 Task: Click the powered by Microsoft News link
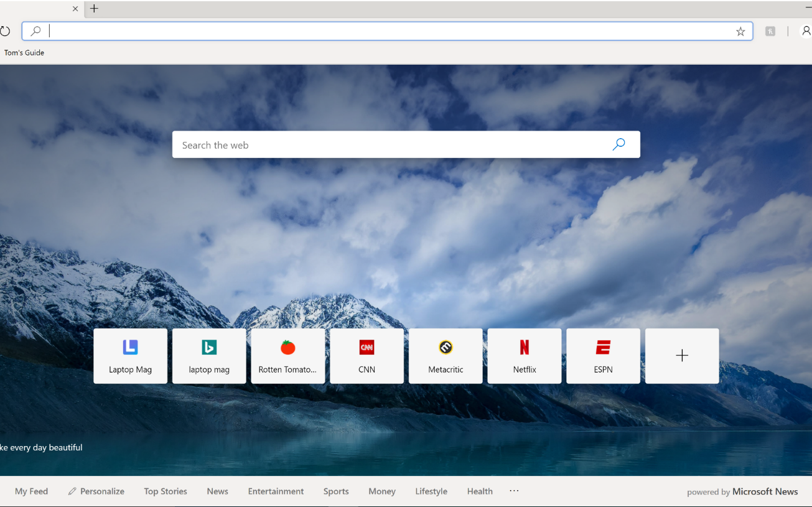(742, 491)
